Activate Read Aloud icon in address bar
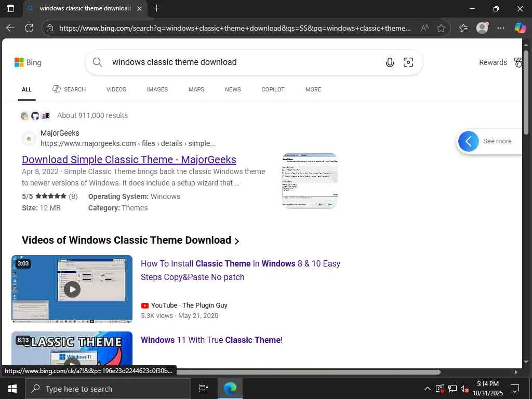The width and height of the screenshot is (532, 399). 424,28
